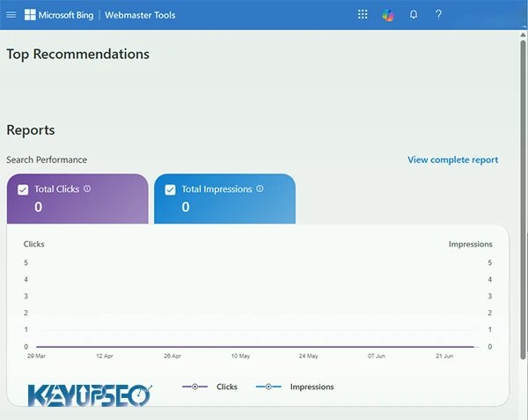The height and width of the screenshot is (420, 528).
Task: Click the Impressions axis title
Action: 470,244
